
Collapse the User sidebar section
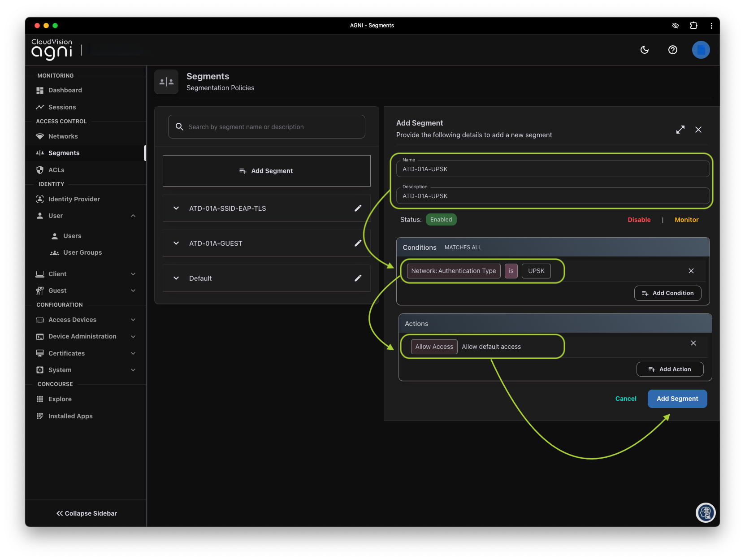point(133,216)
